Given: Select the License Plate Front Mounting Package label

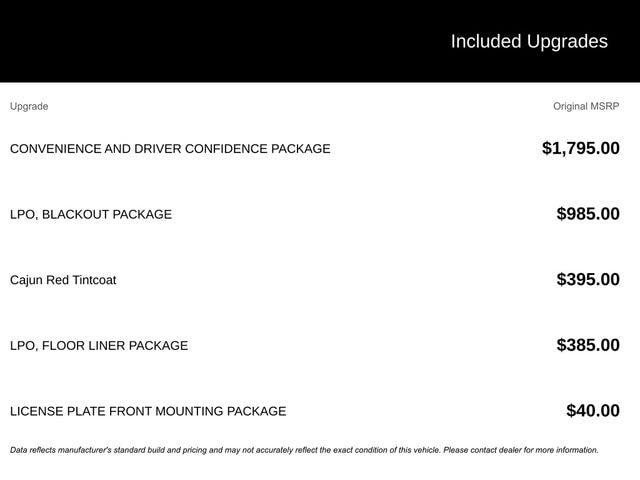Looking at the screenshot, I should [x=148, y=411].
